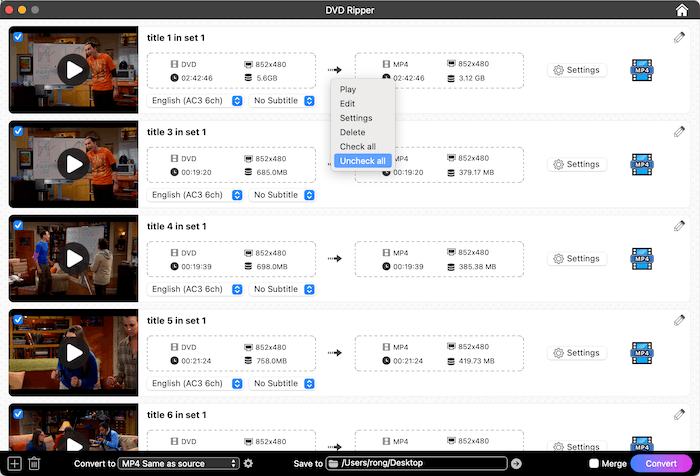Uncheck the title 1 checkbox
The height and width of the screenshot is (476, 700).
[x=16, y=35]
